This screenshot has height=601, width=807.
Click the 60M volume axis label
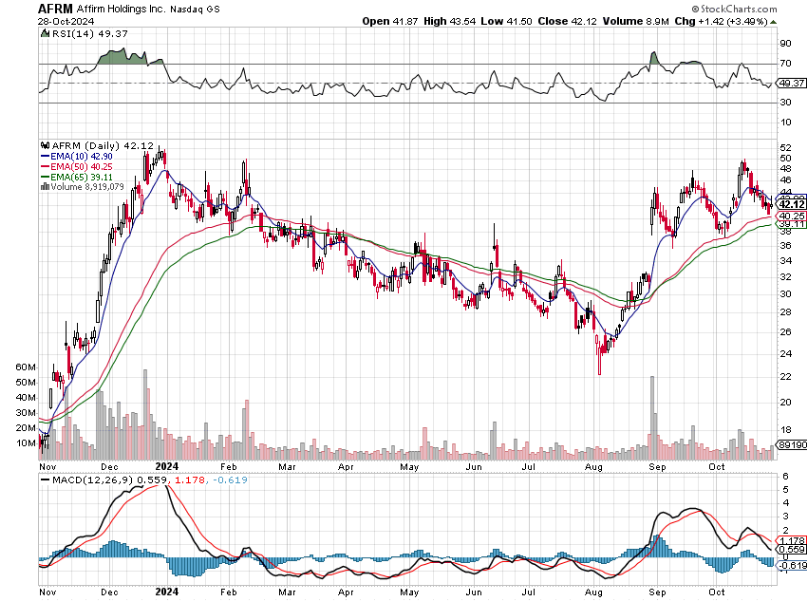[x=26, y=367]
